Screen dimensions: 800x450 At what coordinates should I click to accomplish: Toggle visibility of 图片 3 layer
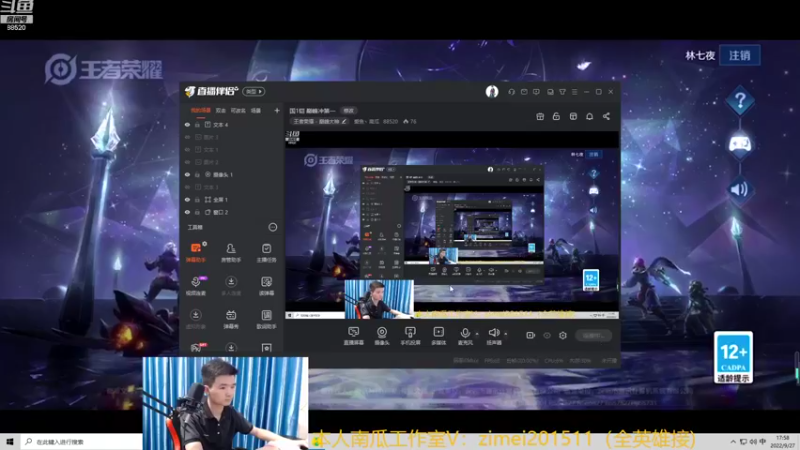[187, 137]
